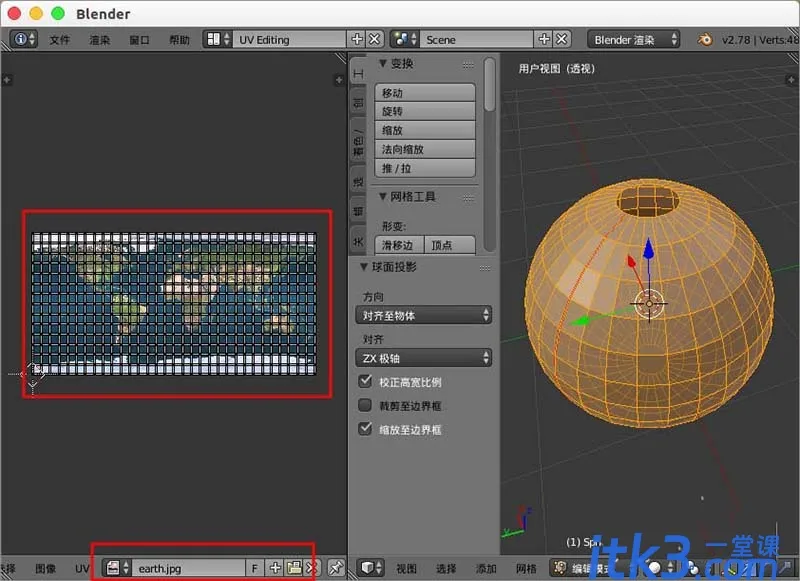Viewport: 800px width, 581px height.
Task: Click Edit Mode icon in 3D view header
Action: [x=560, y=568]
